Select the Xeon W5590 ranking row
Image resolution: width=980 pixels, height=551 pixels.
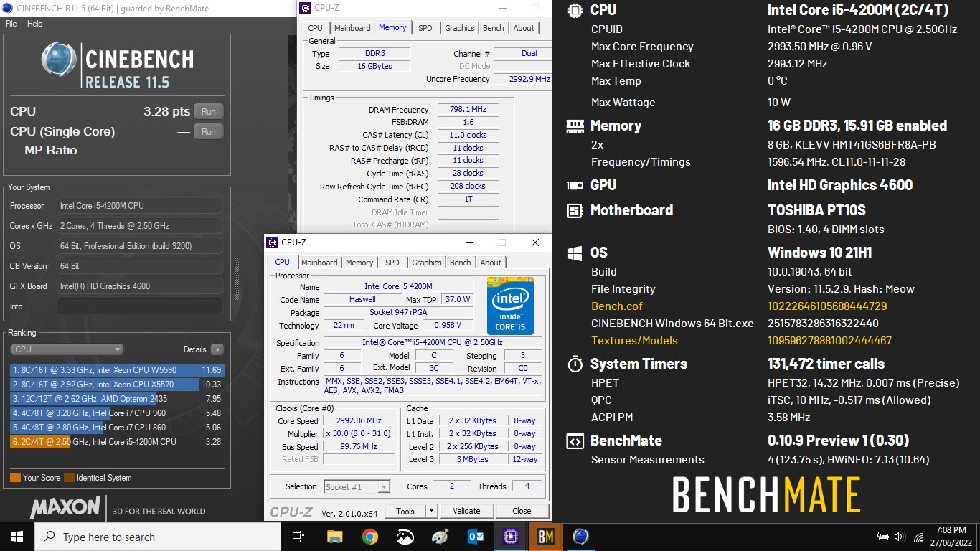point(117,370)
